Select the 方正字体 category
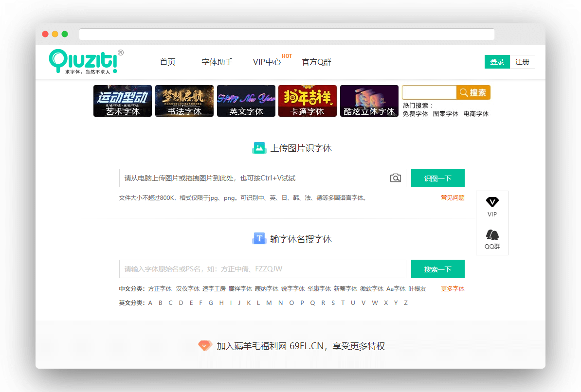The height and width of the screenshot is (392, 581). pos(160,288)
